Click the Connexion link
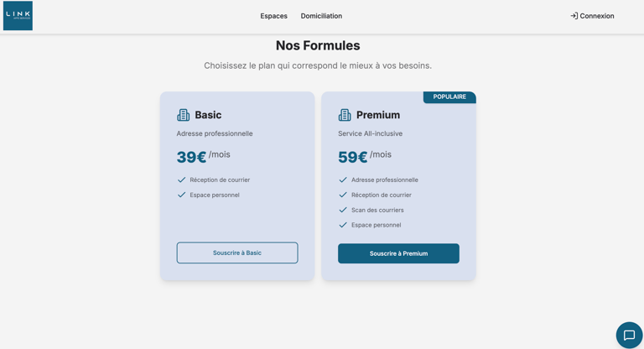This screenshot has height=349, width=644. point(596,16)
